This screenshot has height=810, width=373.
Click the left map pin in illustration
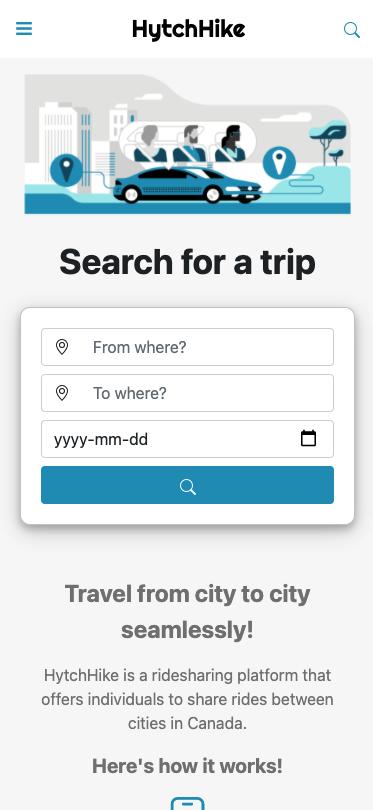[x=66, y=170]
